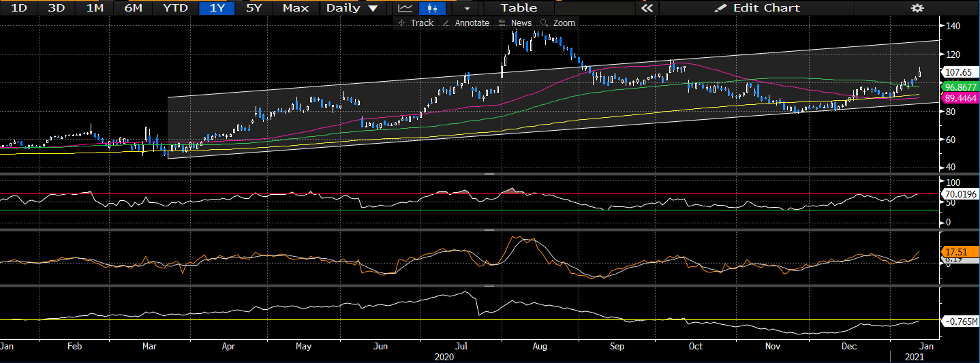980x363 pixels.
Task: Choose the YTD range tab
Action: 175,8
